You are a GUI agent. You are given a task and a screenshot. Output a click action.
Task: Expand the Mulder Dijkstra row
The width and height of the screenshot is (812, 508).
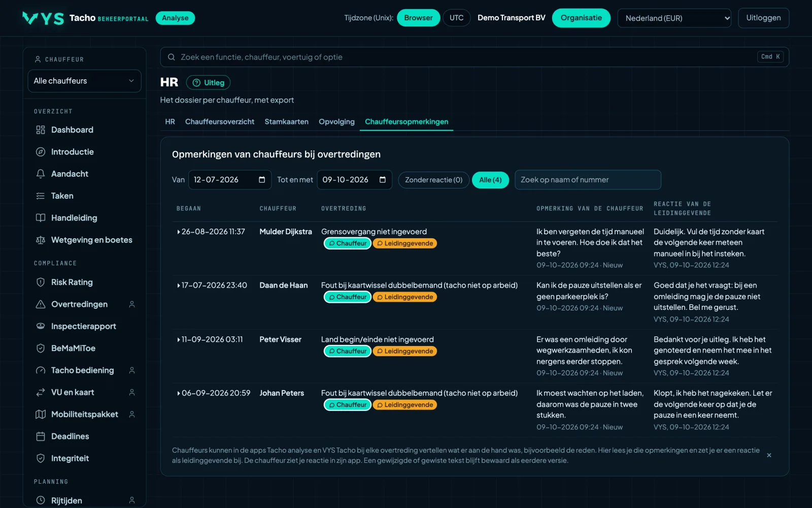[x=179, y=232]
